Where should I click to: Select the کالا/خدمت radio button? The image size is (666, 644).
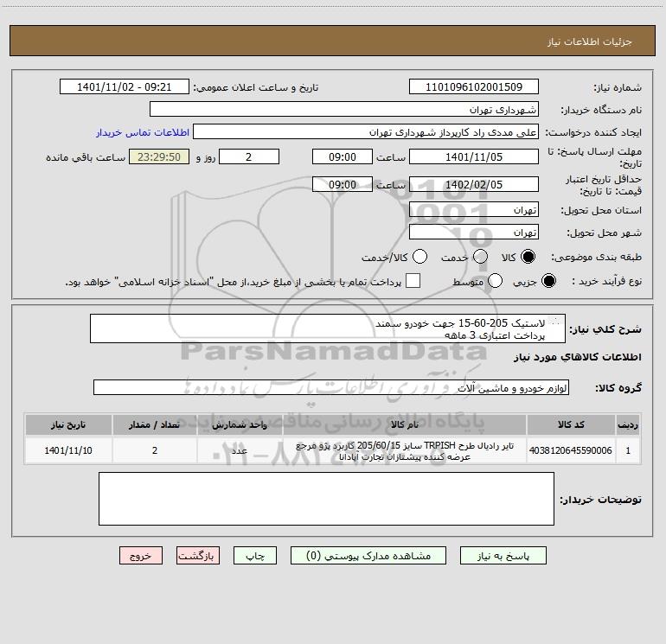point(420,257)
